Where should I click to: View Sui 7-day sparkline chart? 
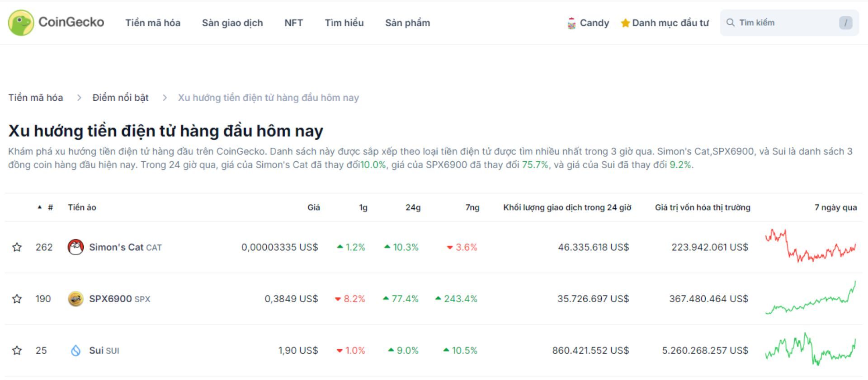click(811, 349)
